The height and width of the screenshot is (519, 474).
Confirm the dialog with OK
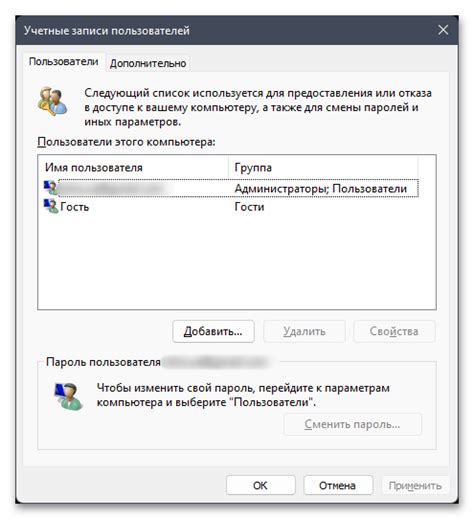pyautogui.click(x=260, y=485)
